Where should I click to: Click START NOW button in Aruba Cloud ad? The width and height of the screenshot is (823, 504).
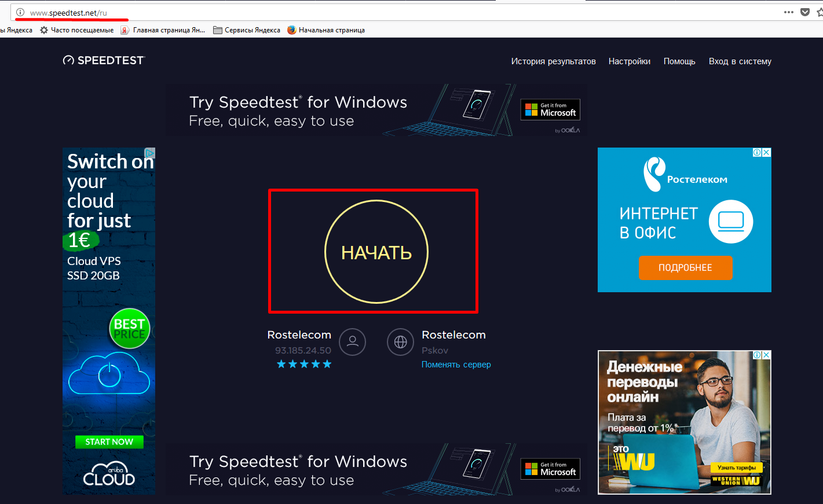pyautogui.click(x=109, y=442)
